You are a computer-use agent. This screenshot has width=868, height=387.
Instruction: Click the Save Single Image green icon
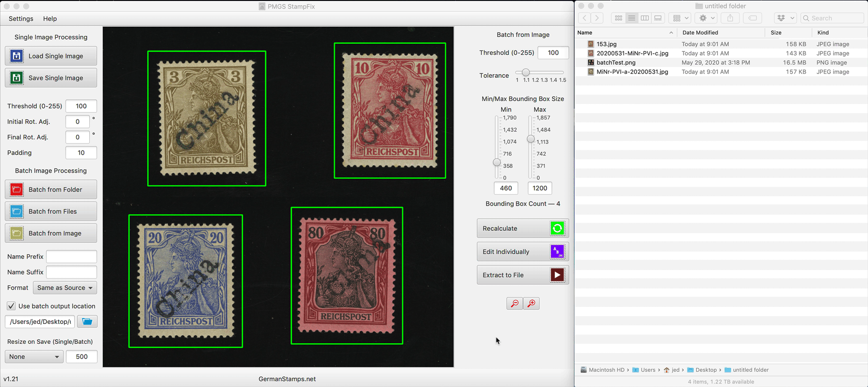[16, 78]
